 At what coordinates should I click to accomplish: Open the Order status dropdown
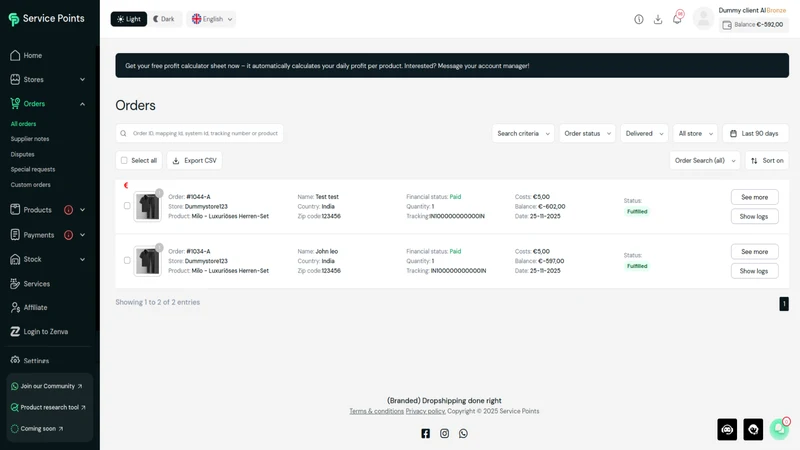coord(587,133)
